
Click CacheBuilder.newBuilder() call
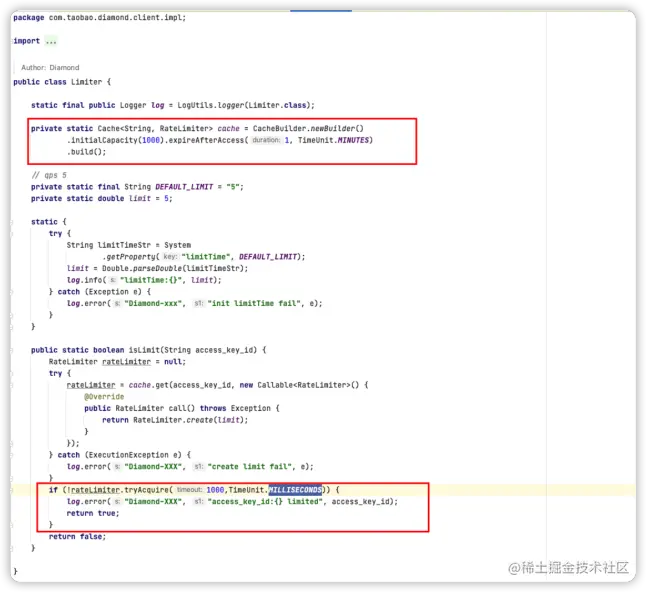tap(308, 129)
